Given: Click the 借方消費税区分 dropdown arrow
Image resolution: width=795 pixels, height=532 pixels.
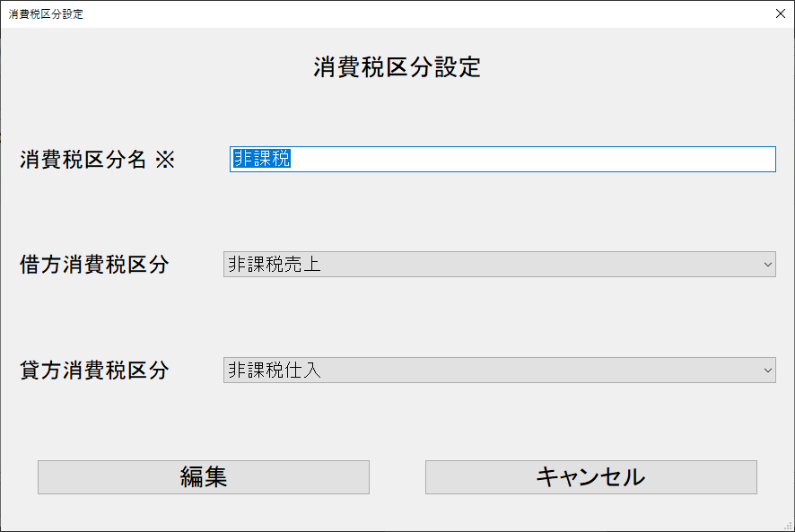Looking at the screenshot, I should (x=769, y=265).
